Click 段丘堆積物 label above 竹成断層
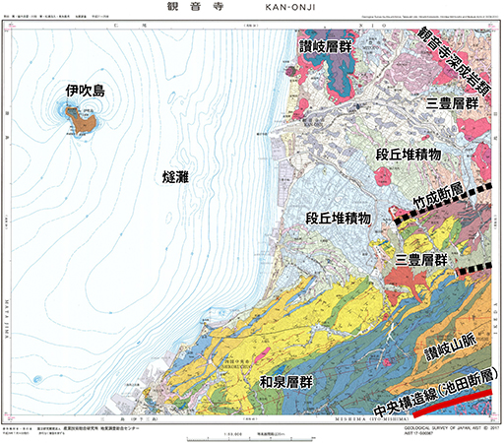Screen dimensions: 504x443 [x=409, y=155]
